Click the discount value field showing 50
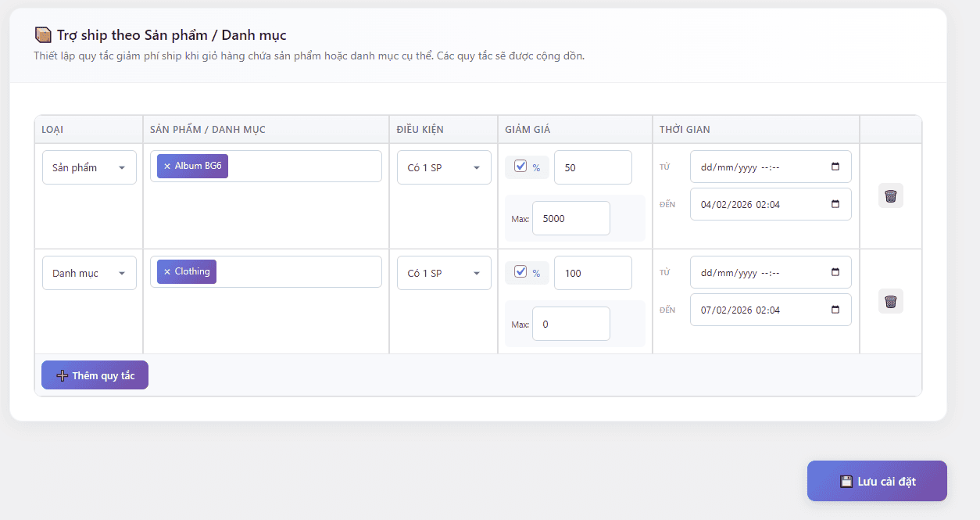980x520 pixels. coord(592,167)
